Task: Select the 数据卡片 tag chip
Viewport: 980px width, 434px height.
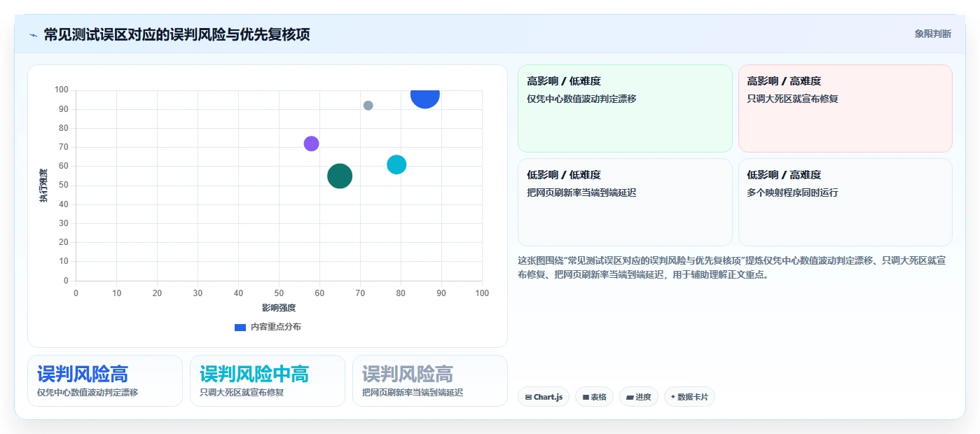Action: [x=689, y=397]
